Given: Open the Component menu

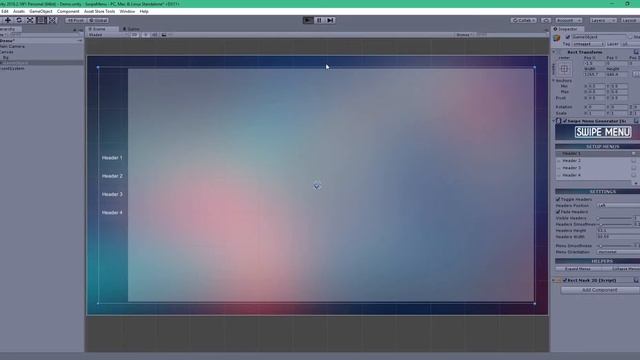Looking at the screenshot, I should click(x=68, y=11).
